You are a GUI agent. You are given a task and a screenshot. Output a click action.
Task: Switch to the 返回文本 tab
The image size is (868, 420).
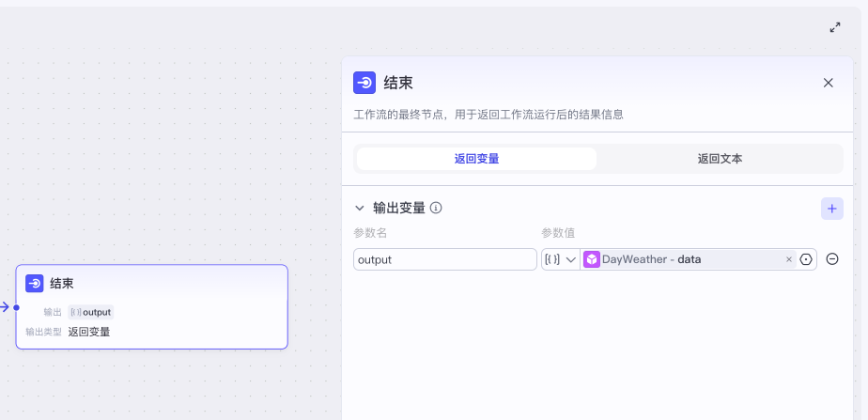720,159
